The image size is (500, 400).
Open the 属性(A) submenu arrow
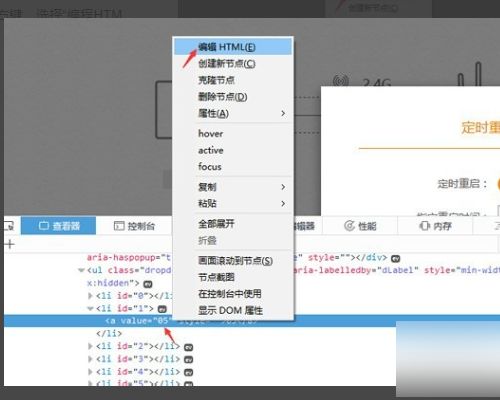[x=283, y=113]
